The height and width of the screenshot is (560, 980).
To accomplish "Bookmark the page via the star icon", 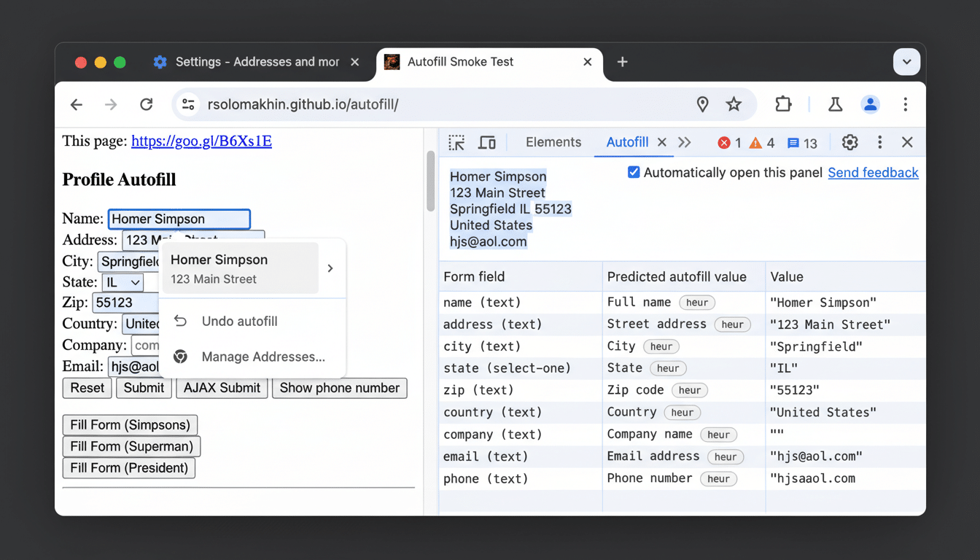I will 734,104.
